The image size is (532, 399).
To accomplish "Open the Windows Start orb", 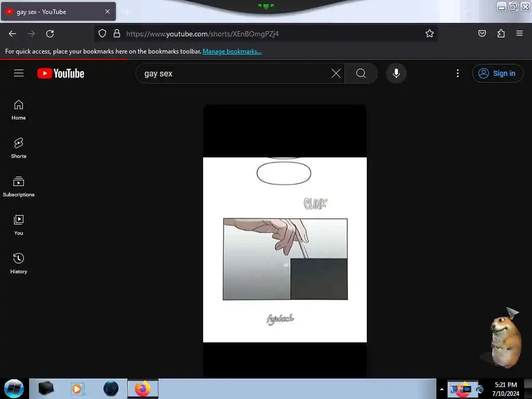I will (x=14, y=389).
